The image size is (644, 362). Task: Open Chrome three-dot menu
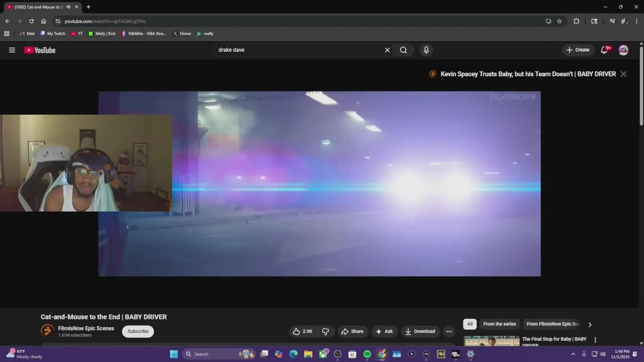coord(636,21)
